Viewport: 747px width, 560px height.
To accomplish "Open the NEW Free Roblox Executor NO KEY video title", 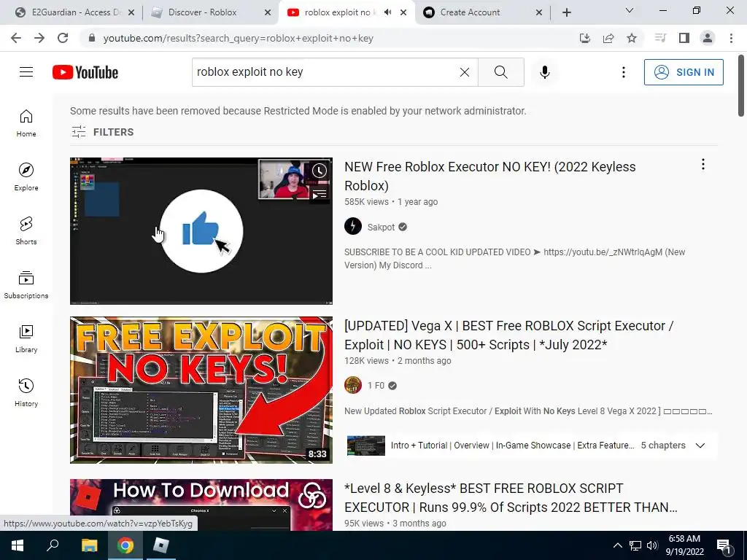I will click(x=489, y=176).
